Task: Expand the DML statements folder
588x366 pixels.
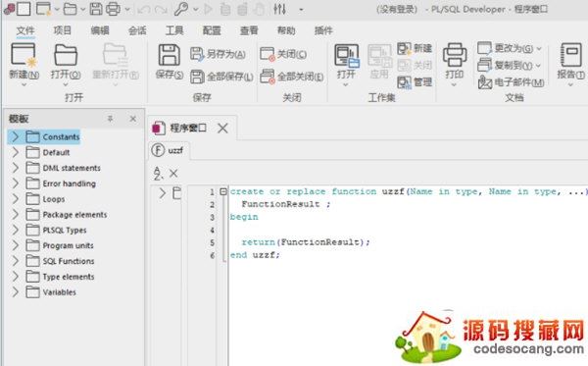Action: tap(15, 168)
